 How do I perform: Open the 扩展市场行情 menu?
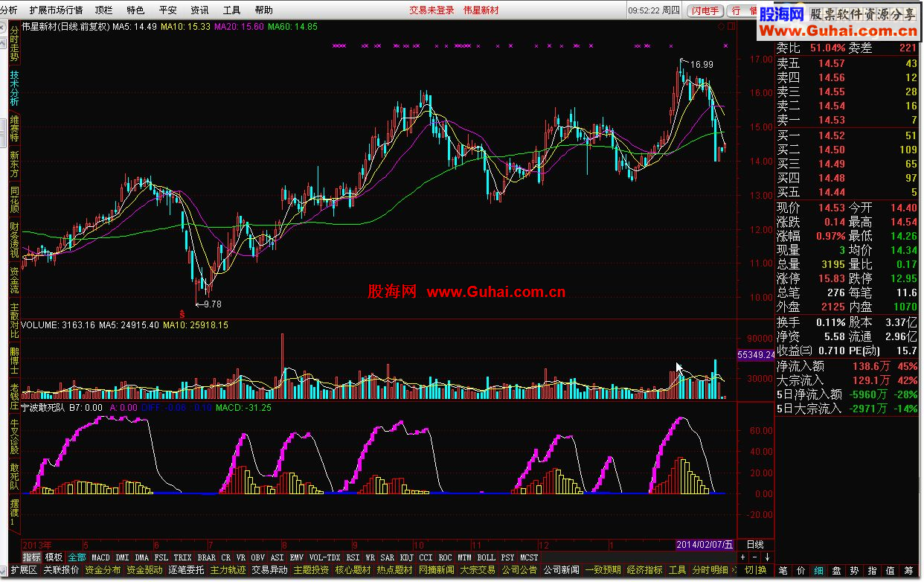56,10
